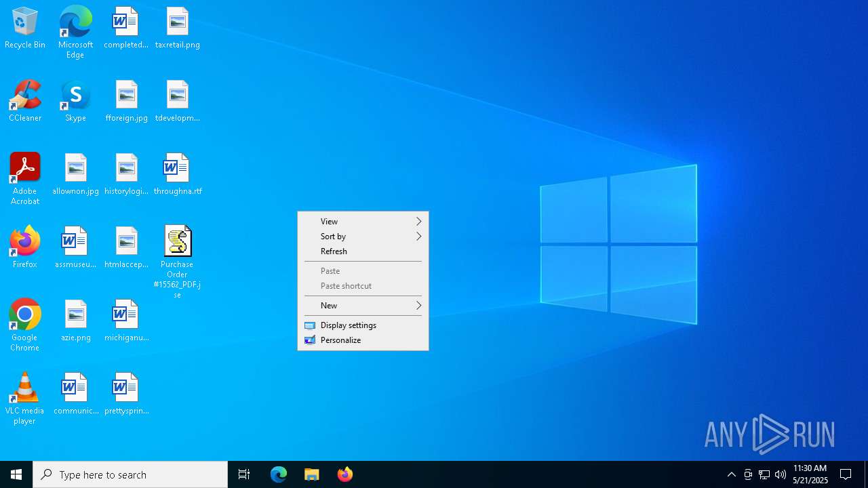
Task: Select the image file starting with 'htmlaccep'
Action: pyautogui.click(x=126, y=248)
